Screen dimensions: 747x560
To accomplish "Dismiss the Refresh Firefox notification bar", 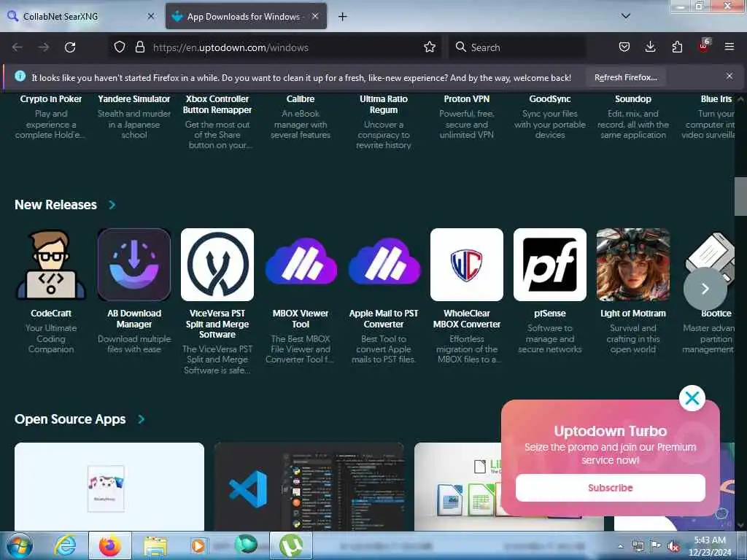I will [729, 76].
